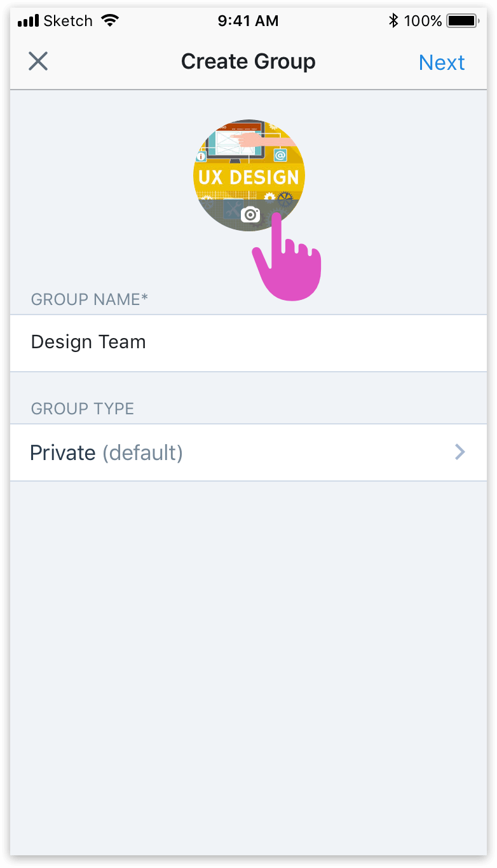The width and height of the screenshot is (497, 868).
Task: Click the cellular signal bars icon
Action: click(x=28, y=22)
